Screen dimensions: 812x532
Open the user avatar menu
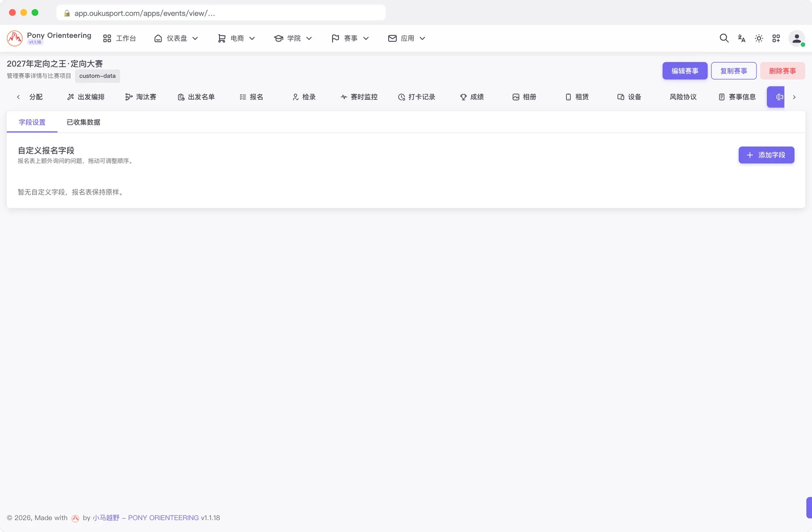[x=796, y=38]
